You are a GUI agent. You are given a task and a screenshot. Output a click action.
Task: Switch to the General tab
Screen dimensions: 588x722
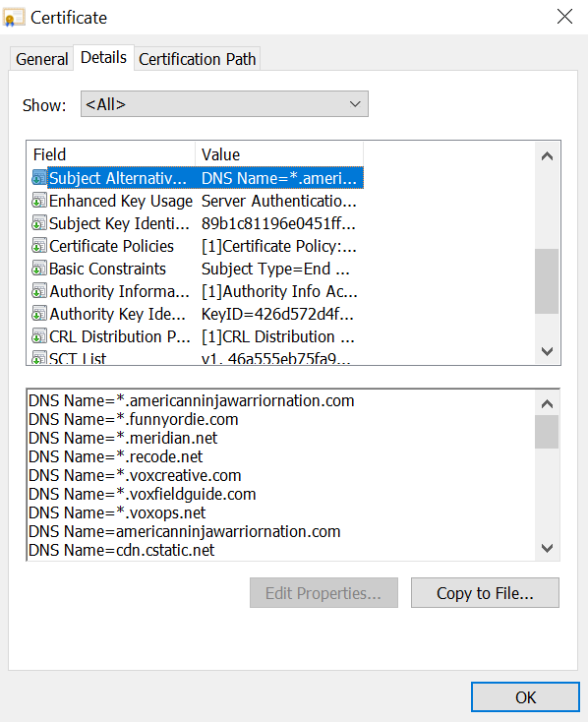click(41, 59)
